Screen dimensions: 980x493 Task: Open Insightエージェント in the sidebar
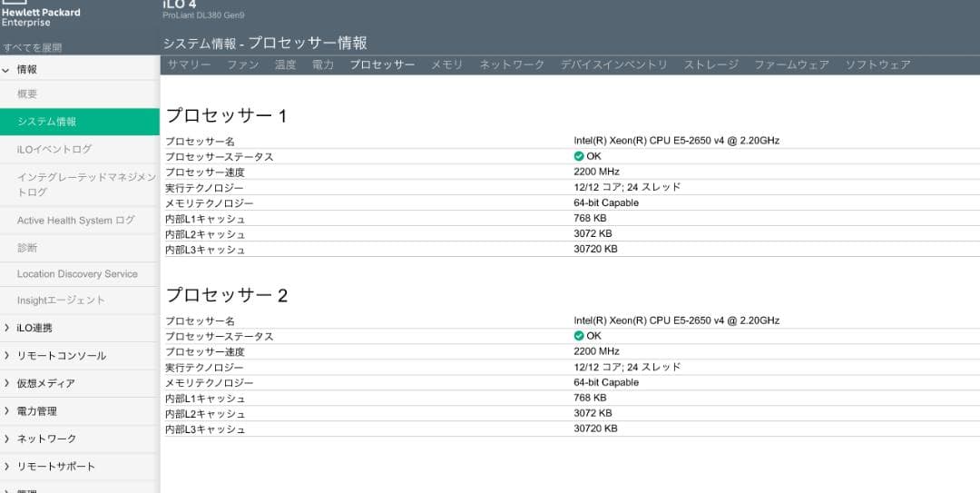(79, 301)
